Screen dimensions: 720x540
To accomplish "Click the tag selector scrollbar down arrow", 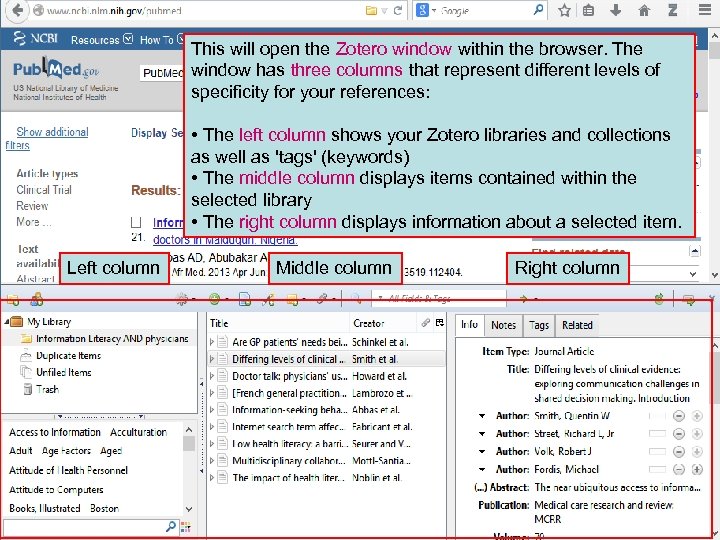I will click(189, 509).
